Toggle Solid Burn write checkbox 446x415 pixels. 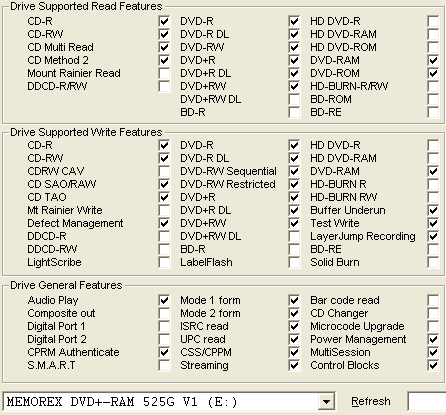click(x=433, y=262)
